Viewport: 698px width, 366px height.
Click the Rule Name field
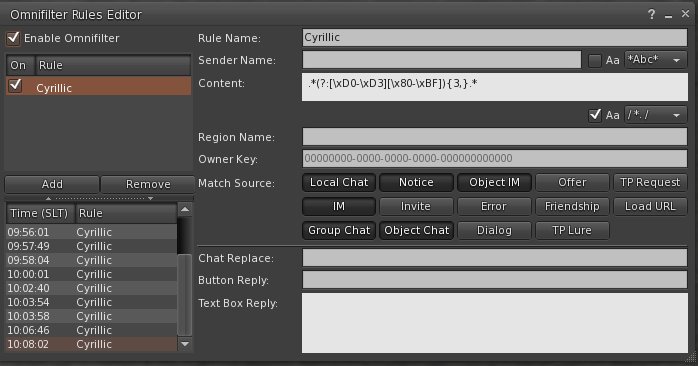tap(495, 38)
